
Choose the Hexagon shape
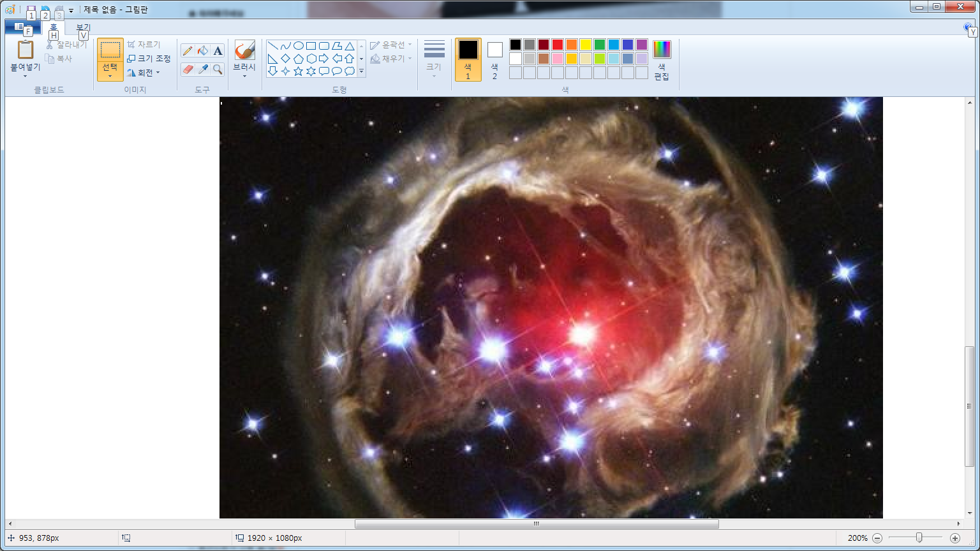point(311,59)
